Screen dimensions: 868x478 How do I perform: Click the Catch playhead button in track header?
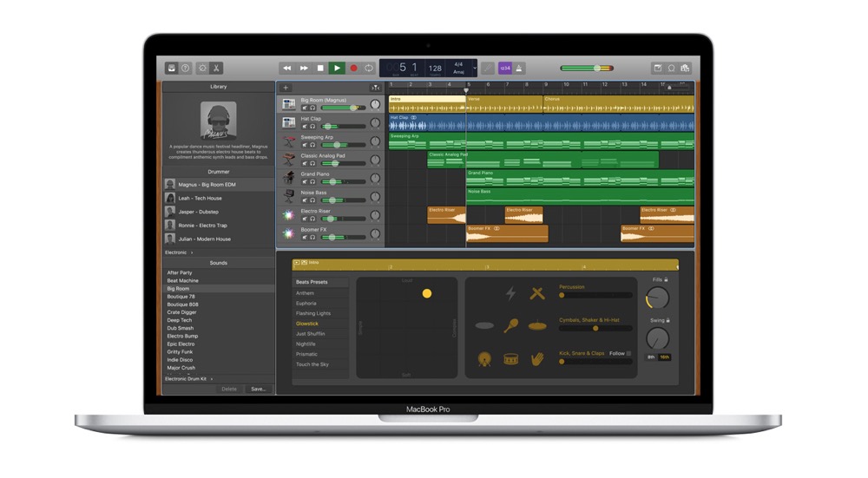coord(375,88)
